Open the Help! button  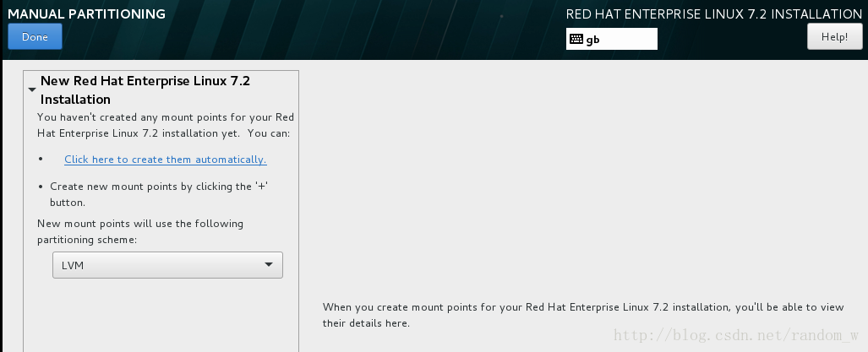[x=834, y=37]
